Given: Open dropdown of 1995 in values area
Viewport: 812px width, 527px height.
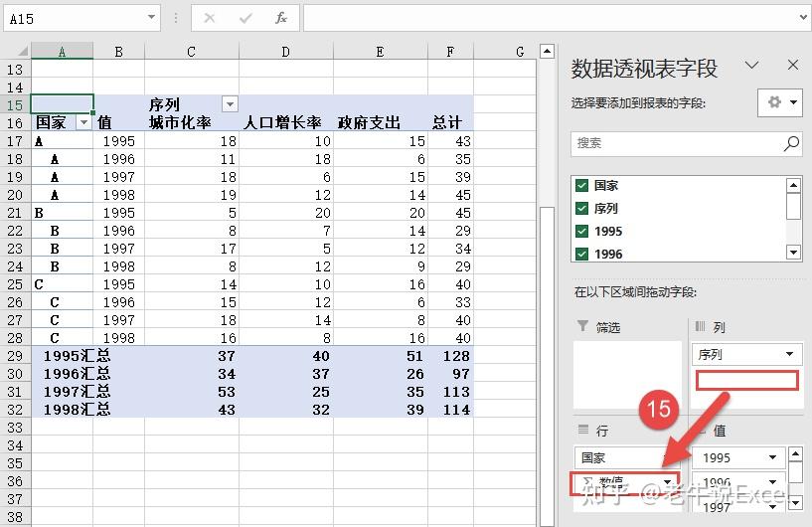Looking at the screenshot, I should [x=772, y=457].
